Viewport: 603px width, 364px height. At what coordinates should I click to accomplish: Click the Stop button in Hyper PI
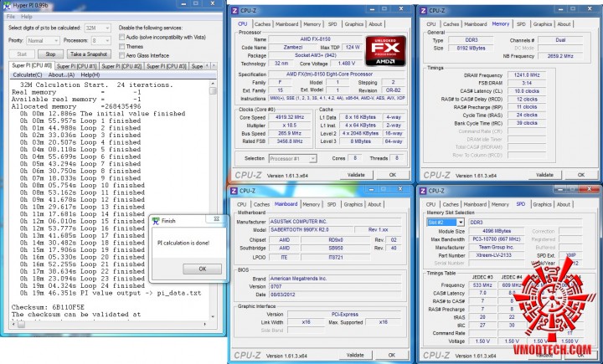pyautogui.click(x=50, y=54)
